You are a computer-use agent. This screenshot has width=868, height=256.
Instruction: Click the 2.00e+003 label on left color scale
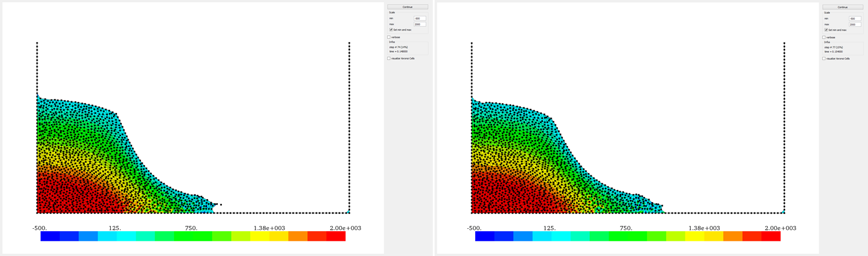tap(345, 228)
